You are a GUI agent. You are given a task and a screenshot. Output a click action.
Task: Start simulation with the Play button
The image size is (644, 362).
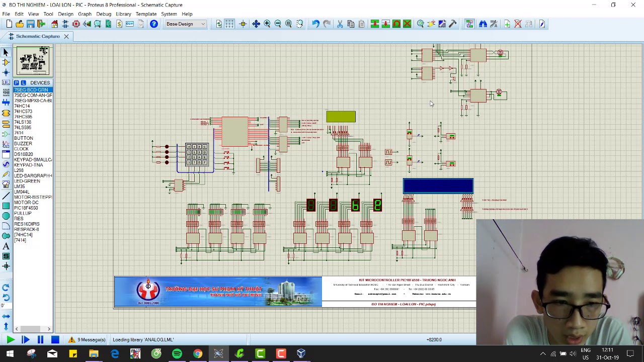point(10,340)
